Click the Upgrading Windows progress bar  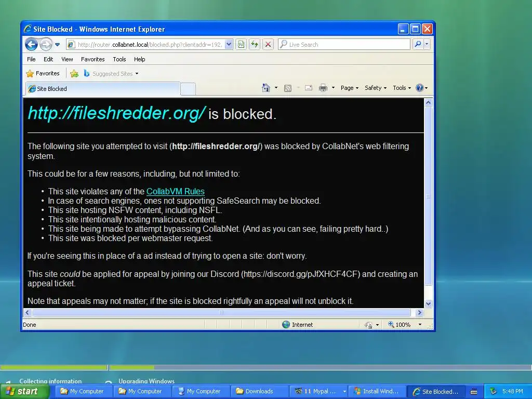[x=321, y=367]
